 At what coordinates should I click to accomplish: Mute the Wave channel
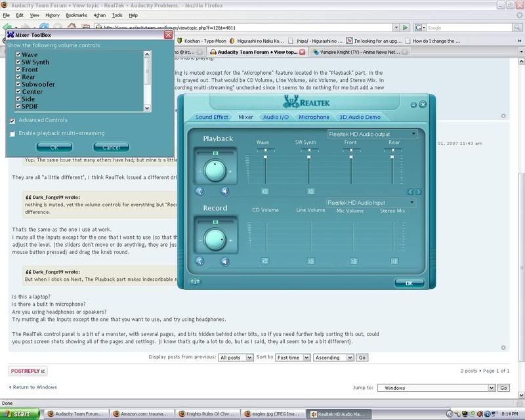[264, 192]
